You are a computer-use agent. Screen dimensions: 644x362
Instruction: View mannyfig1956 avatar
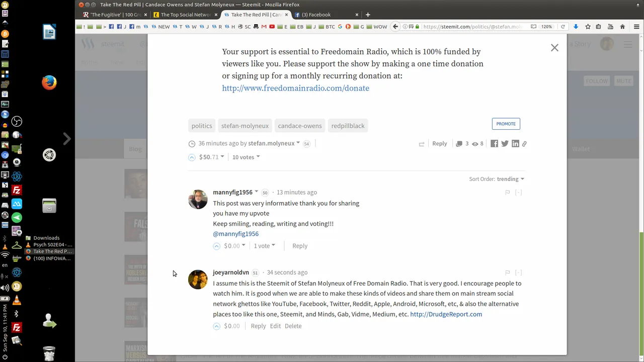[x=198, y=199]
